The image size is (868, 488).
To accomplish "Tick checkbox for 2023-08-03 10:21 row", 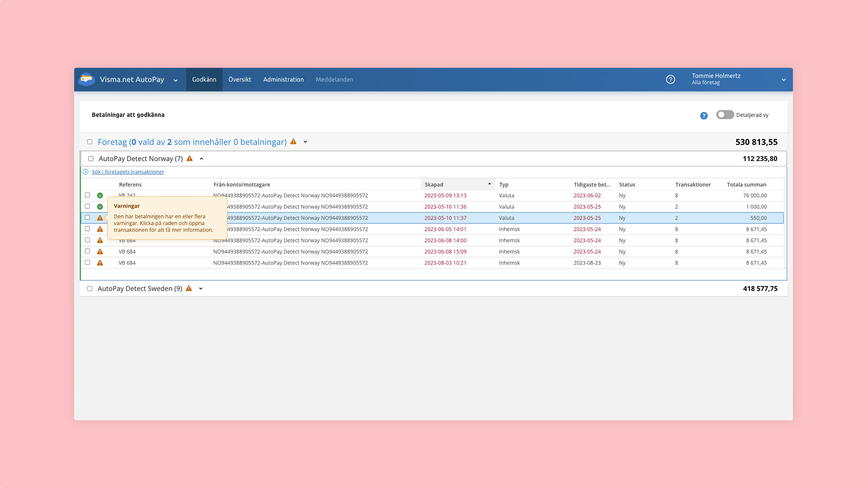I will coord(88,263).
